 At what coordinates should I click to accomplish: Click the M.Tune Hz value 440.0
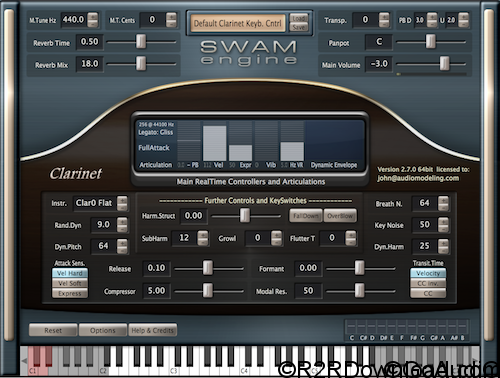coord(73,20)
